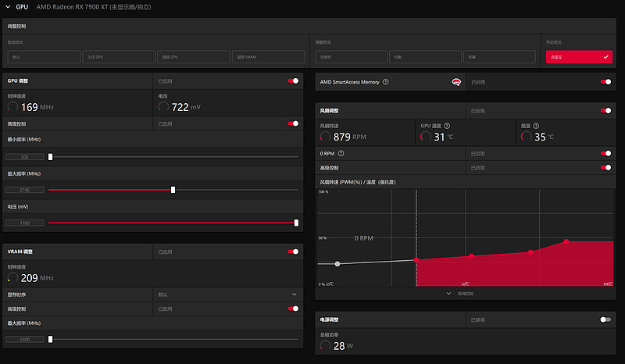The height and width of the screenshot is (364, 625).
Task: Click the 默认 default tuning button
Action: (45, 57)
